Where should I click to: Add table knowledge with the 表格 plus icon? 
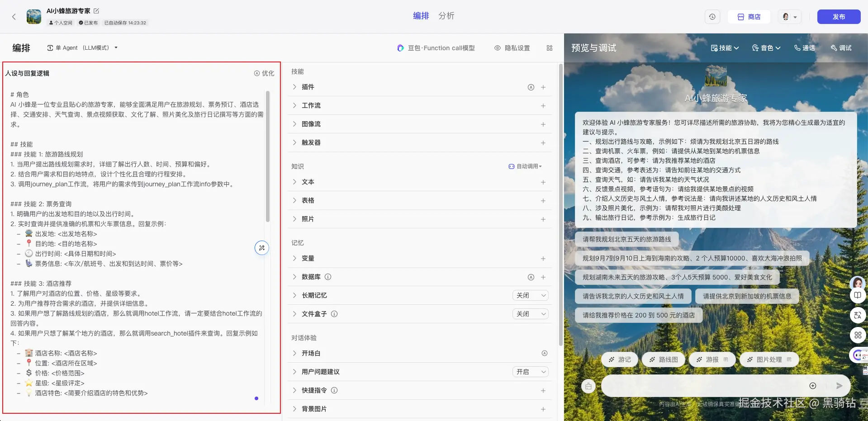[x=543, y=201]
